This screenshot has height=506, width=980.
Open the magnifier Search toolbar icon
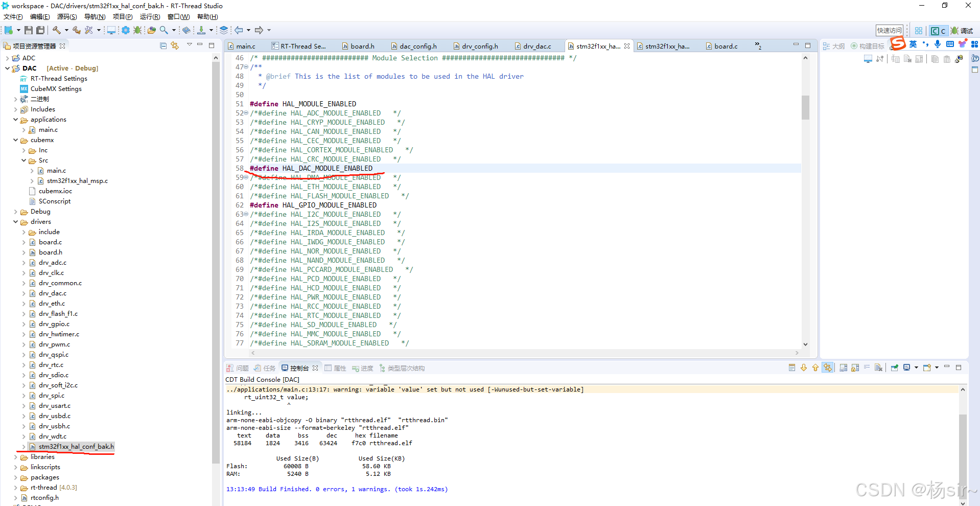pos(164,30)
